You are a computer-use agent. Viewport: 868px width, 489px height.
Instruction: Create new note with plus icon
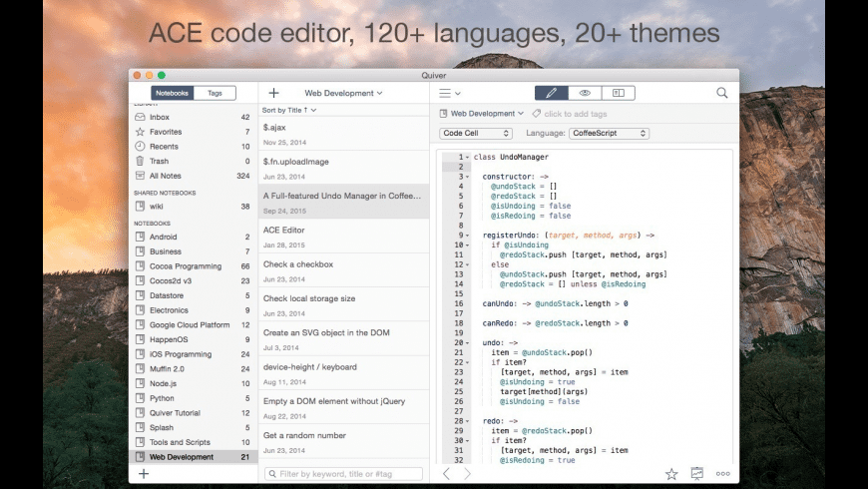click(x=274, y=93)
